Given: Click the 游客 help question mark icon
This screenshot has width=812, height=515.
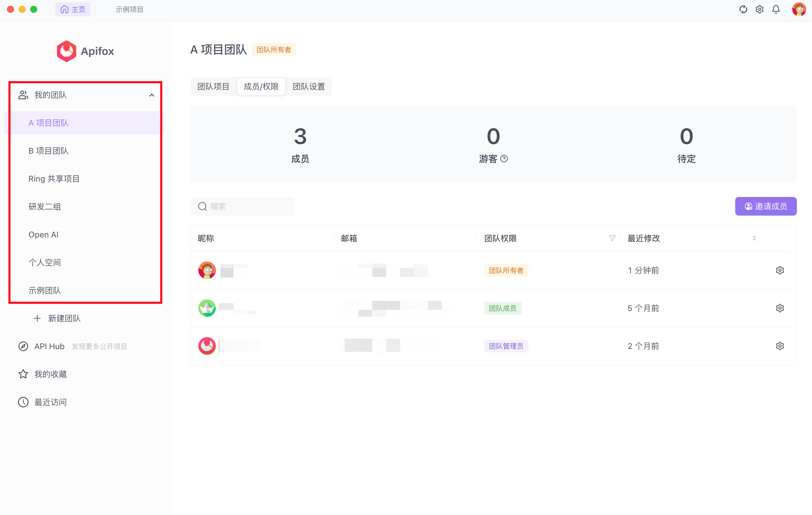Looking at the screenshot, I should [x=504, y=159].
